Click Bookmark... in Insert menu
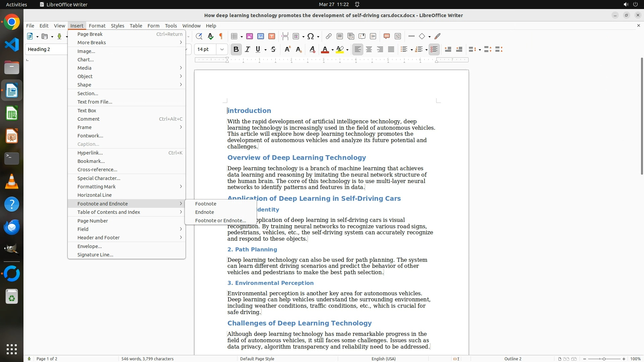 91,161
